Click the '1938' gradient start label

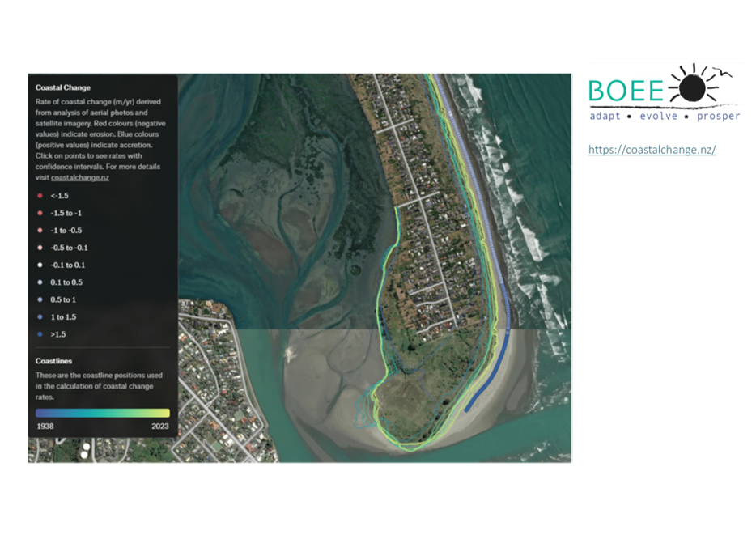pos(45,426)
